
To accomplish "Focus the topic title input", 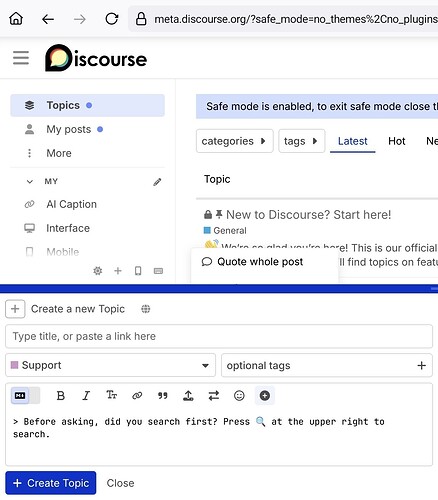I will click(x=219, y=336).
